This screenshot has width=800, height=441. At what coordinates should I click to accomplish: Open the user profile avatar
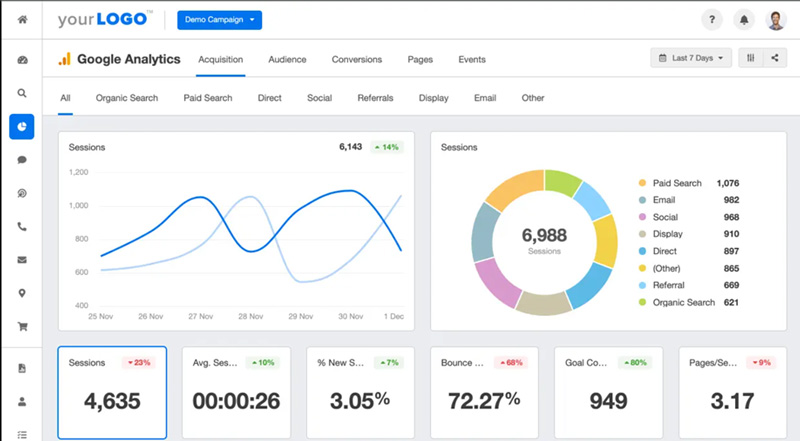point(776,20)
